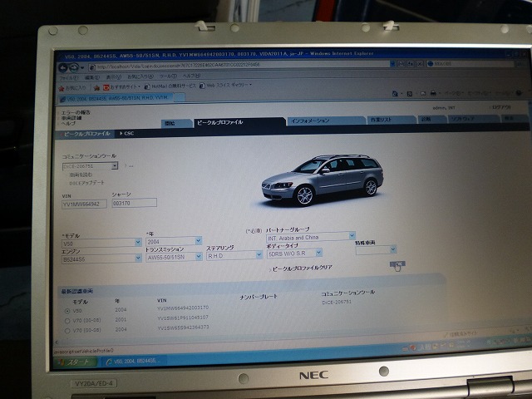The height and width of the screenshot is (399, 532).
Task: Switch to the 診断 tab
Action: [x=432, y=119]
